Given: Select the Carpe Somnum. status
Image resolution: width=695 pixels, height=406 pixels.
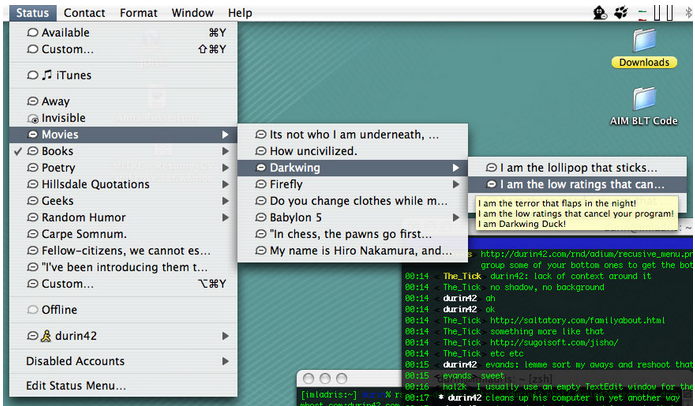Looking at the screenshot, I should (x=123, y=234).
